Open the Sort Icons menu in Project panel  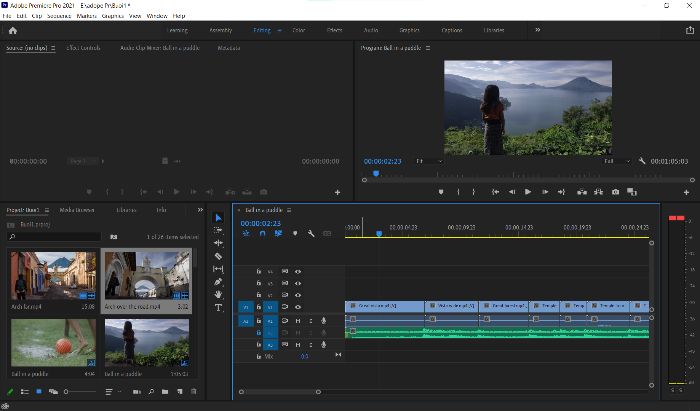(x=110, y=391)
